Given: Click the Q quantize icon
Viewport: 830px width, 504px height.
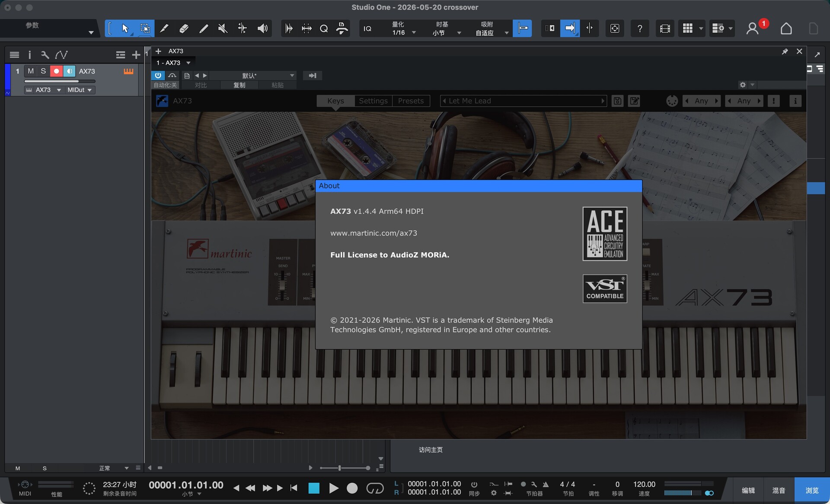Looking at the screenshot, I should (324, 29).
